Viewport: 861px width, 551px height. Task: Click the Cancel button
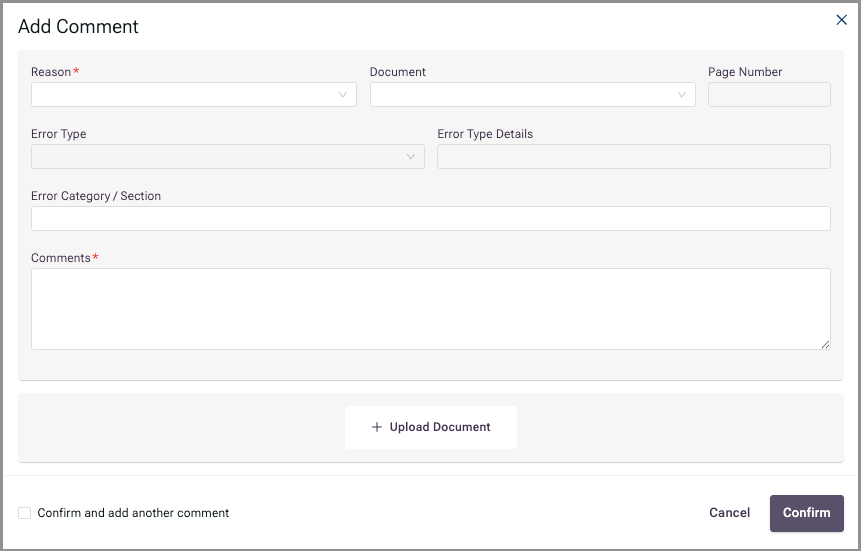click(729, 513)
